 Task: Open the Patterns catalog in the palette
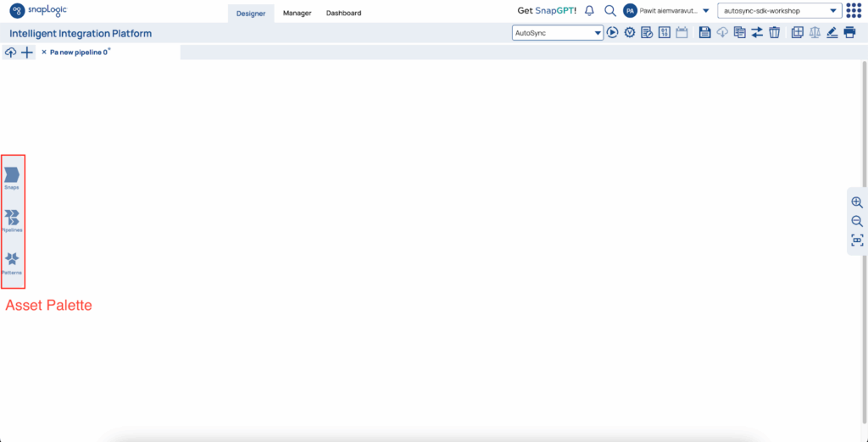coord(12,260)
